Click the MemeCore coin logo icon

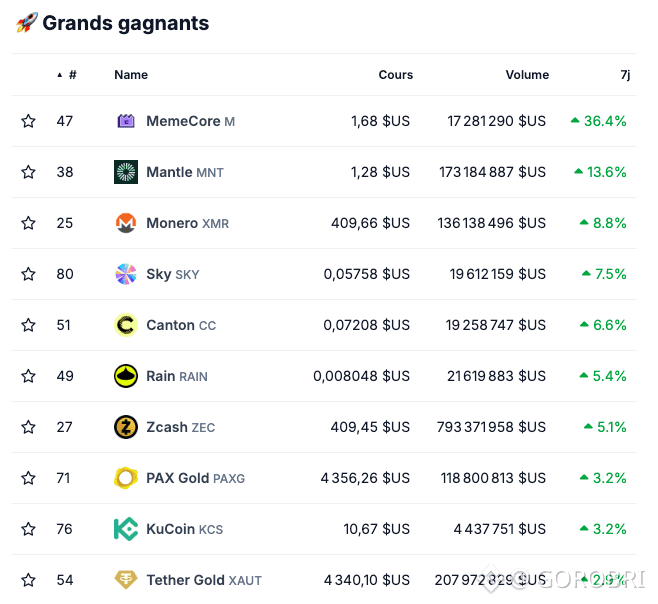pos(126,121)
